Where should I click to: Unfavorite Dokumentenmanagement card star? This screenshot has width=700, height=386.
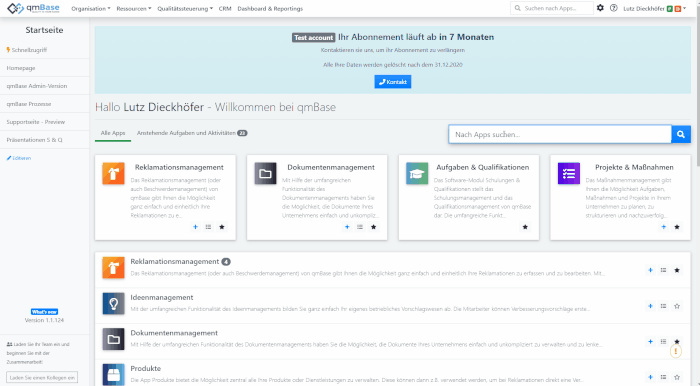click(374, 227)
